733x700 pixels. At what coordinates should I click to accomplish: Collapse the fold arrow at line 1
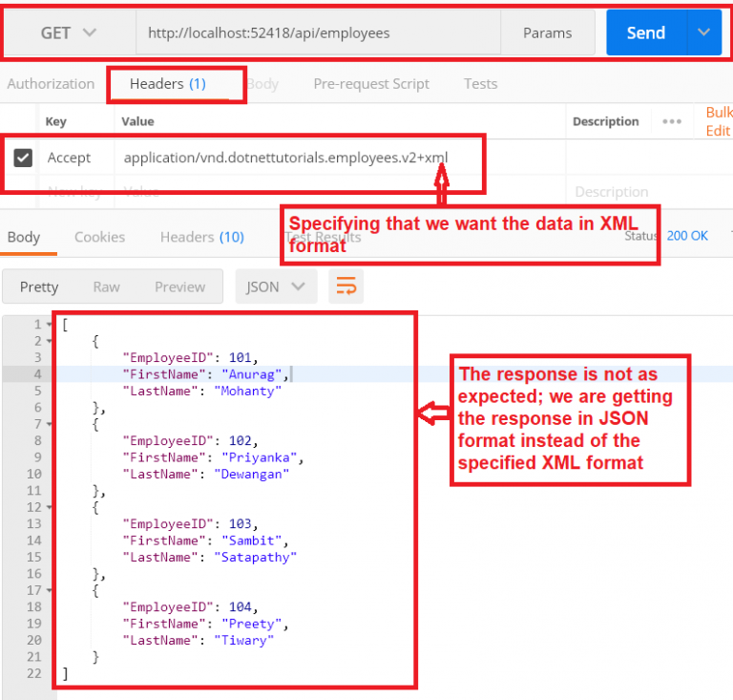(49, 325)
